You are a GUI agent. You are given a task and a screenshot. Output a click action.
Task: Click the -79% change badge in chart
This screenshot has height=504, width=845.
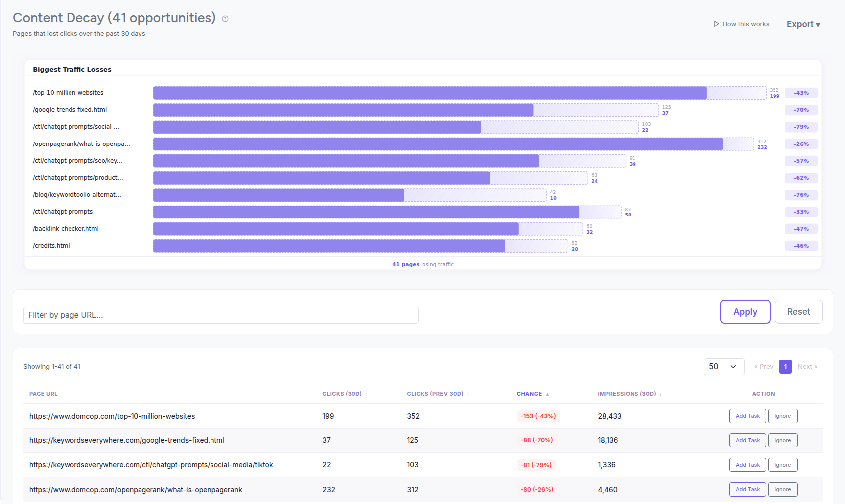[x=801, y=127]
